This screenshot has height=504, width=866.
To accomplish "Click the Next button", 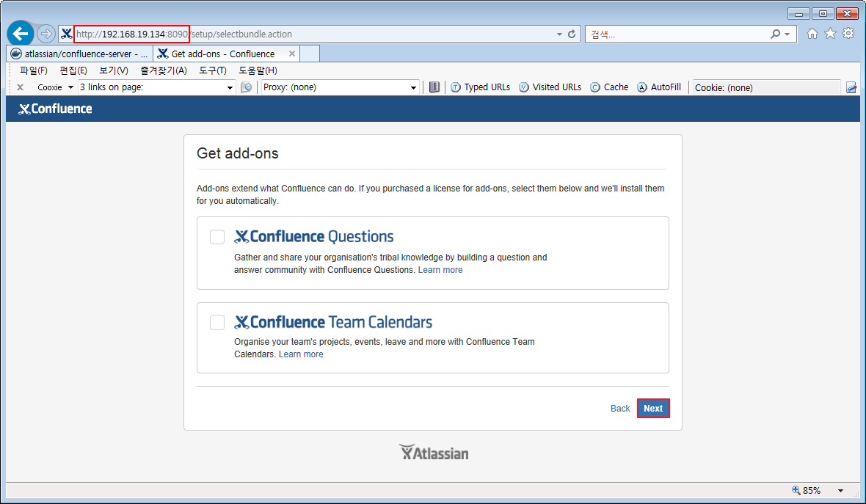I will click(x=653, y=409).
